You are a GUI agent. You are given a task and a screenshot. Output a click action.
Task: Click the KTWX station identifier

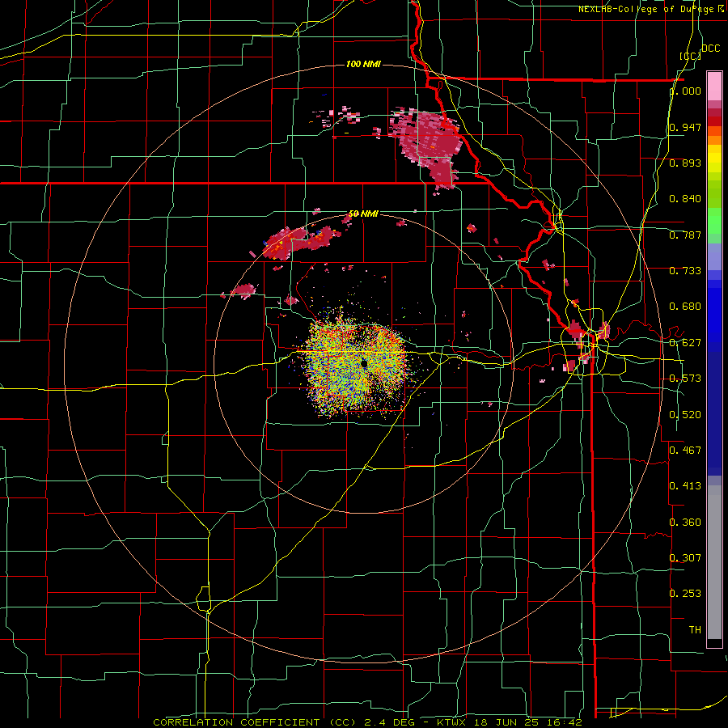pyautogui.click(x=452, y=722)
